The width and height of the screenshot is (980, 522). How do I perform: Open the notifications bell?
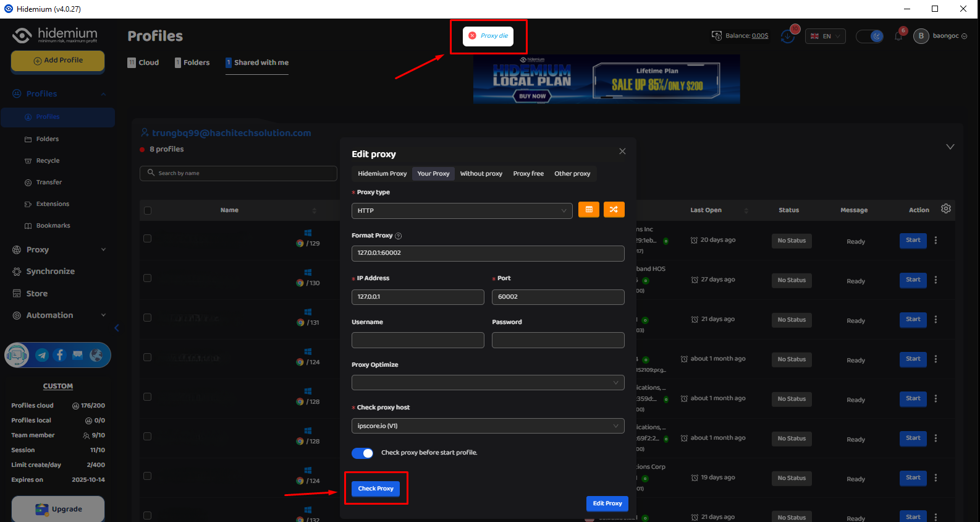tap(898, 36)
